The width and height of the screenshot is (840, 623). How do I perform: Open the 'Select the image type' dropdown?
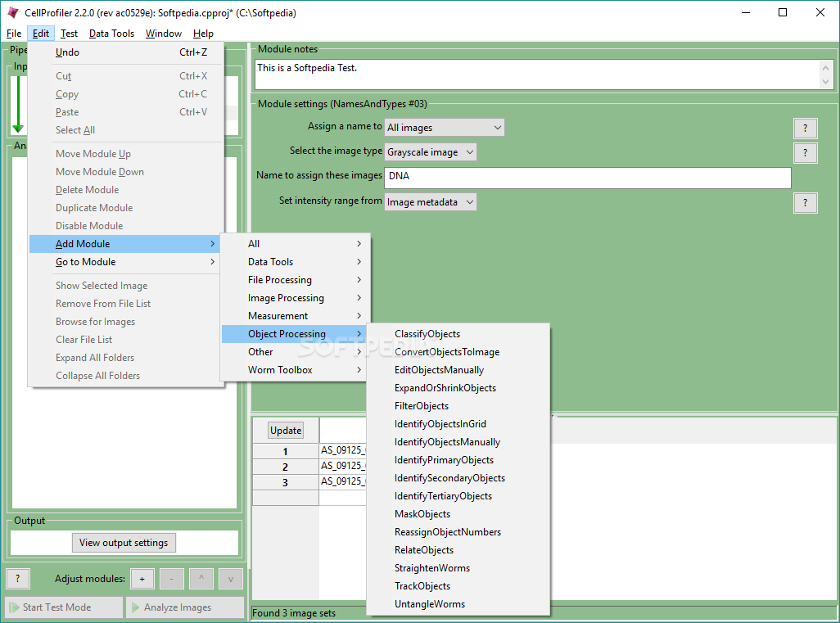(x=430, y=152)
